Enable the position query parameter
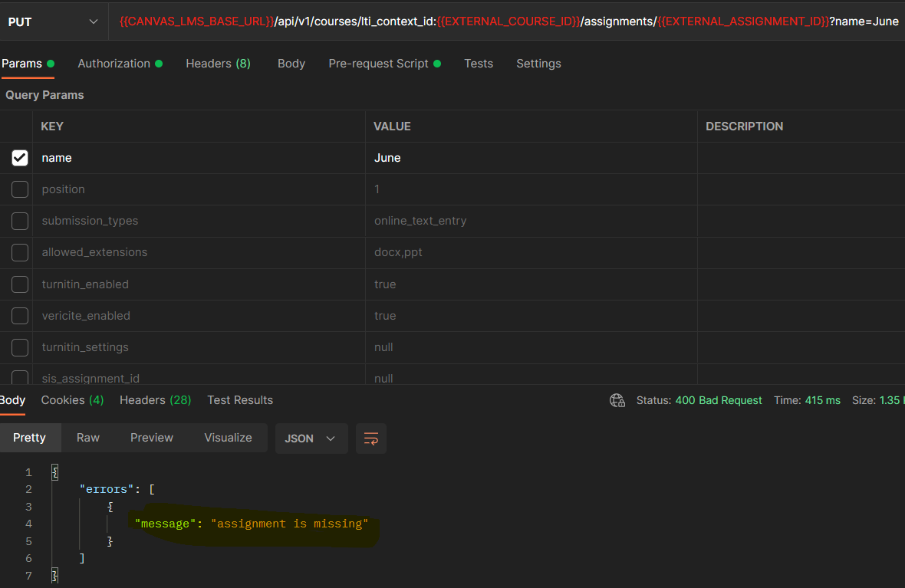This screenshot has width=905, height=588. (x=19, y=189)
